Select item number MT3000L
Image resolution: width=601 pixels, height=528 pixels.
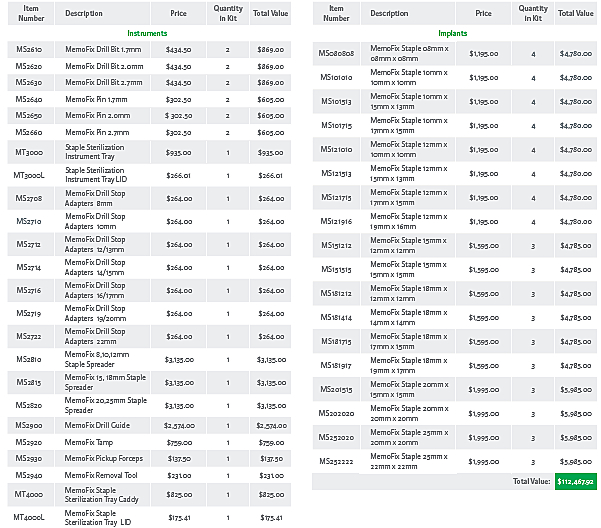pyautogui.click(x=30, y=175)
